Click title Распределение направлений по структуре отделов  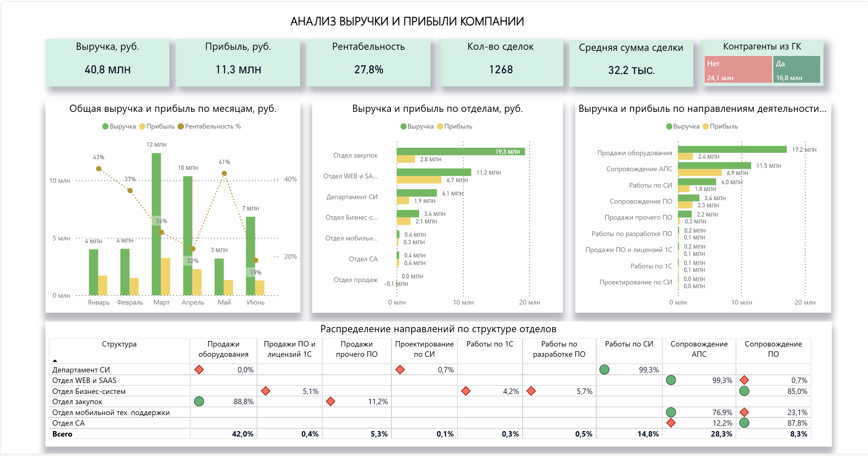click(x=438, y=329)
